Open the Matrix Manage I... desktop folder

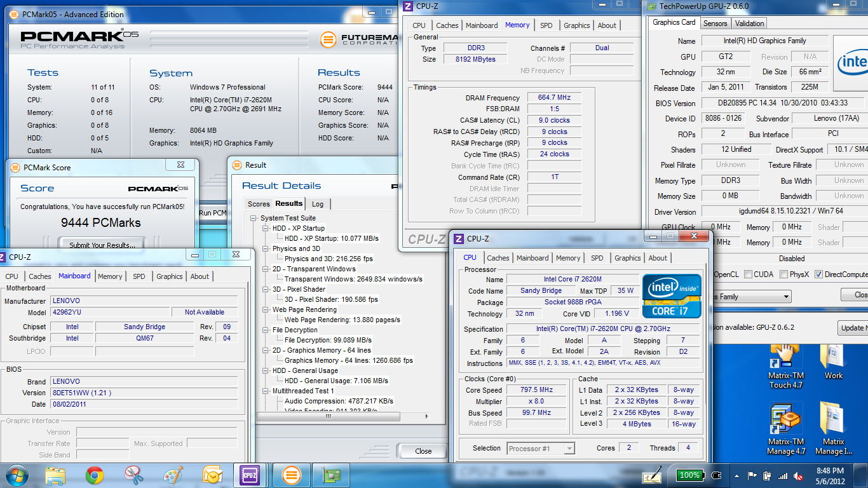point(833,427)
